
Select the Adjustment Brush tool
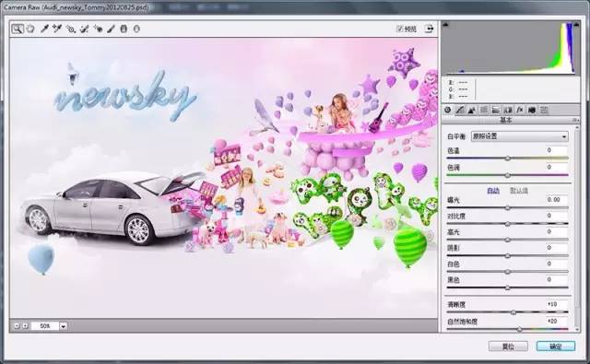coord(111,29)
